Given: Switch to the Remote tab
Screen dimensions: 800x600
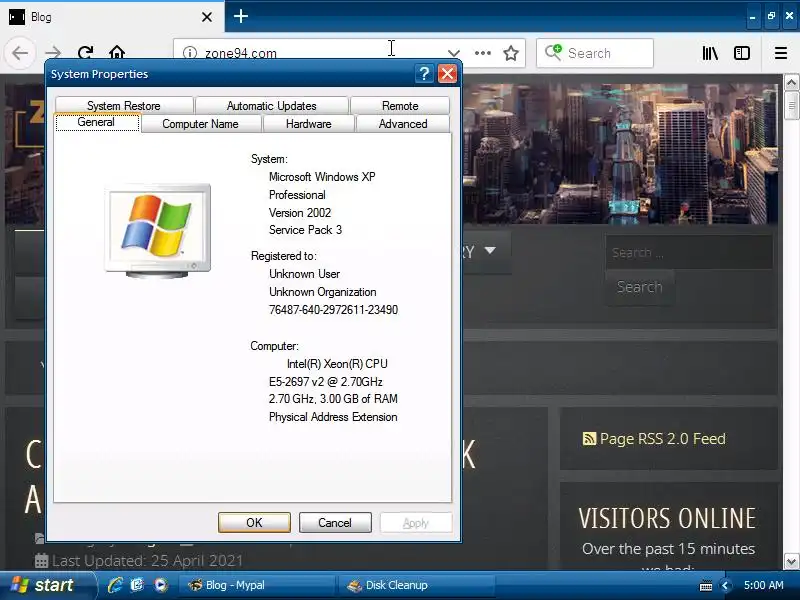Looking at the screenshot, I should (400, 106).
